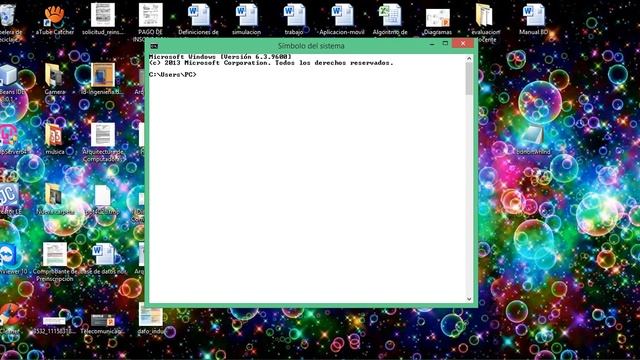
Task: Click the 'Microsoft Windows [Versión 6.3.9600]' line
Action: [x=220, y=57]
